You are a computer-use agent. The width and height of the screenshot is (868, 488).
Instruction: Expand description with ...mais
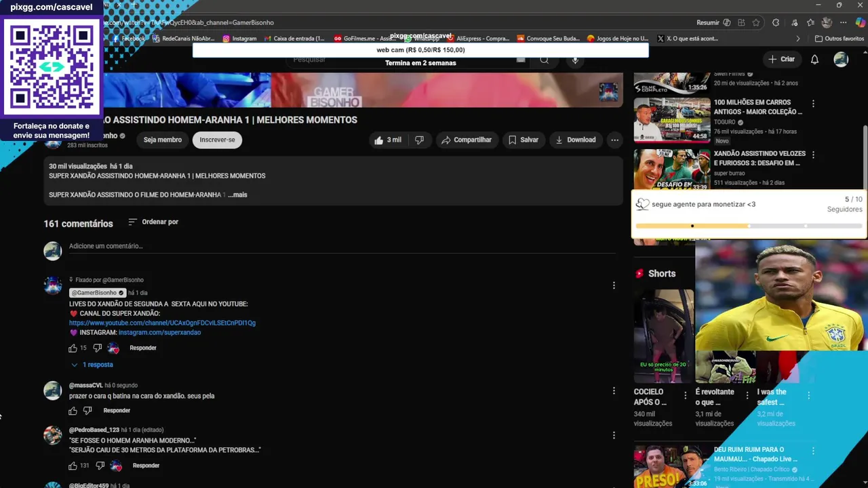237,195
